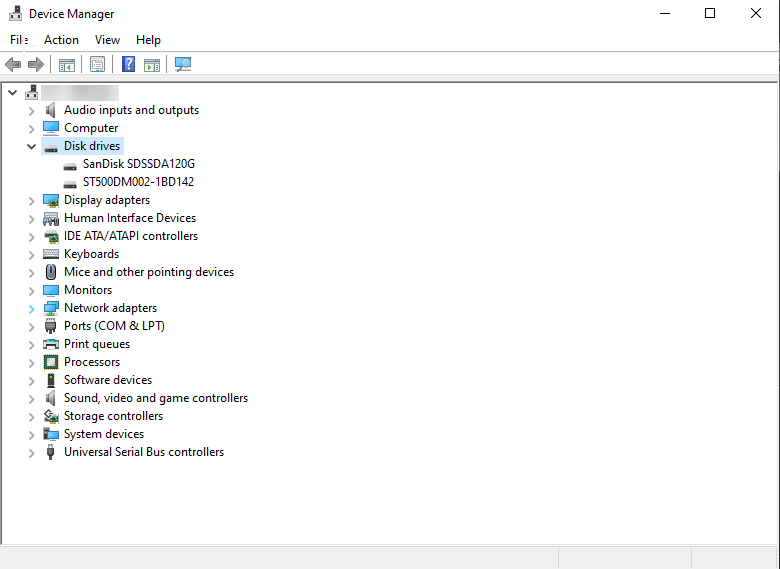Screen dimensions: 780x569
Task: Expand the Processors category
Action: (x=31, y=363)
